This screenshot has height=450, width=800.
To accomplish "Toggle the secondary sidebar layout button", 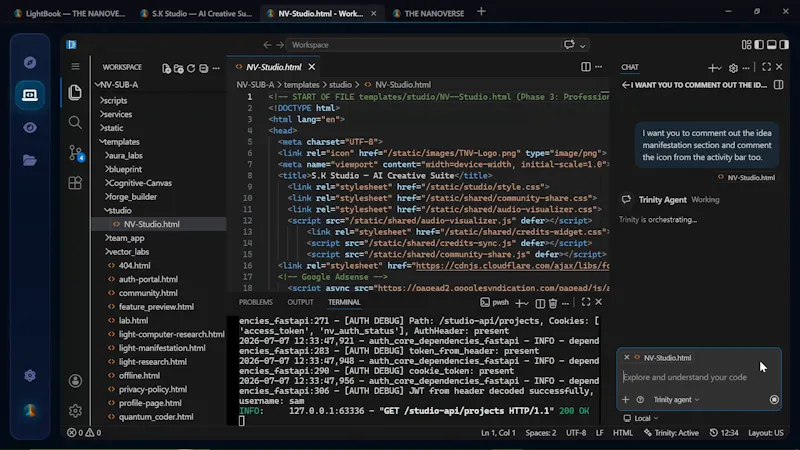I will pyautogui.click(x=784, y=45).
